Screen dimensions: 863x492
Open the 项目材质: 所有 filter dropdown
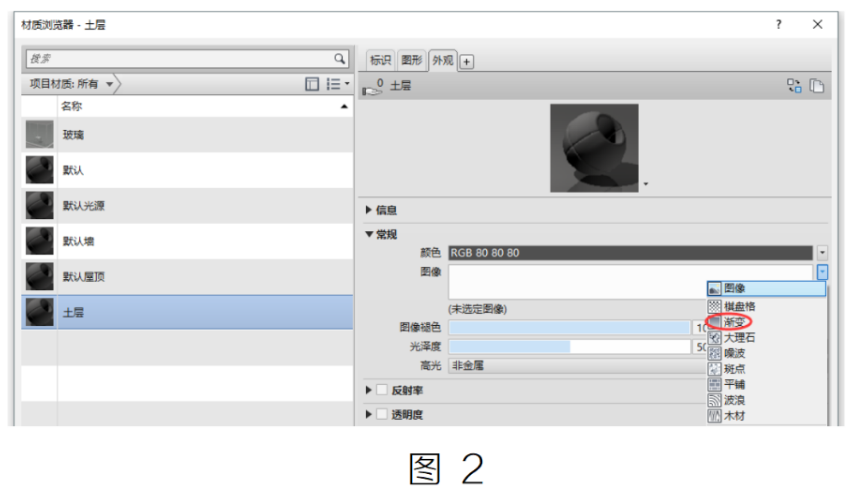click(x=72, y=84)
